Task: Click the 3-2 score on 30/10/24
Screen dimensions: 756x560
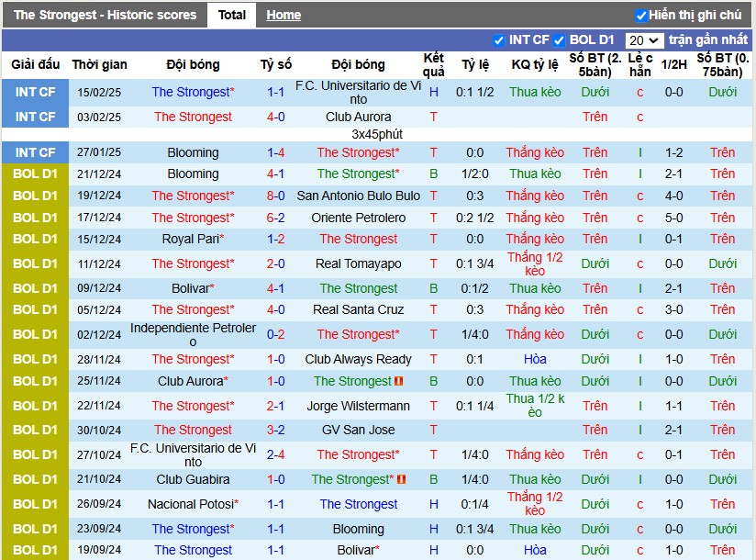Action: pos(276,430)
